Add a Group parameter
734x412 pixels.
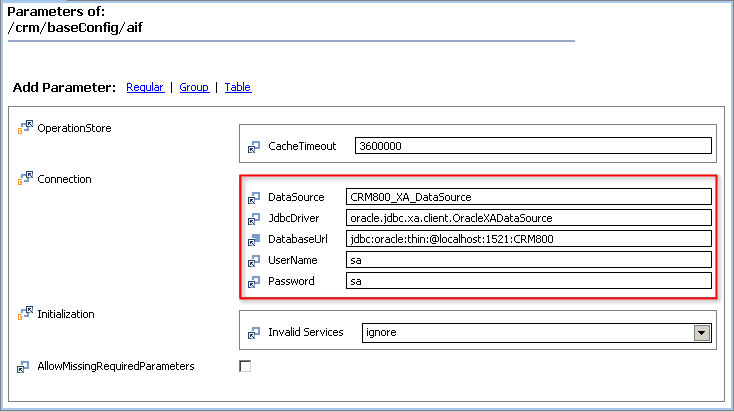[194, 88]
